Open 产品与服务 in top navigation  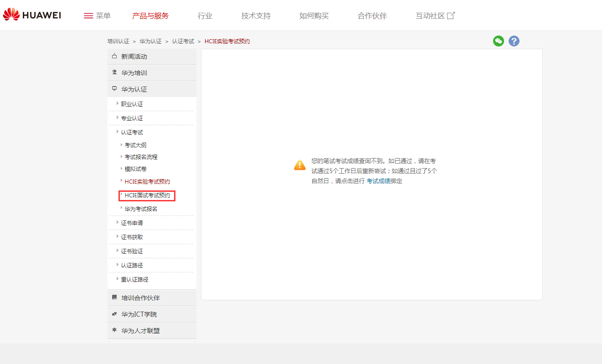(x=150, y=16)
